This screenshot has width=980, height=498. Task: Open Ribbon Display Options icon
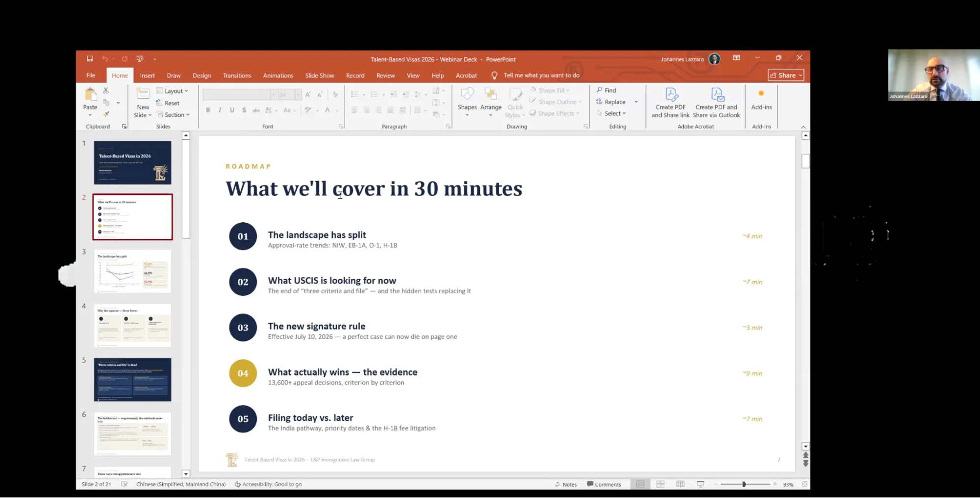point(736,58)
